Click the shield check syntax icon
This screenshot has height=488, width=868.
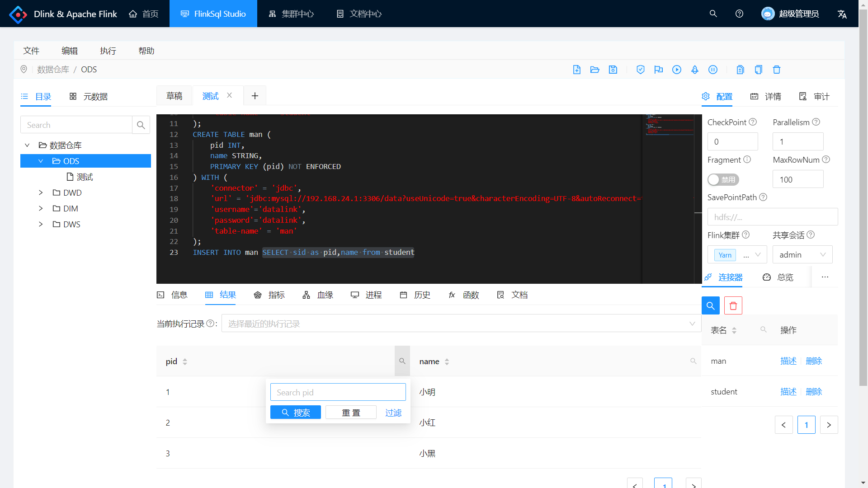pyautogui.click(x=640, y=70)
